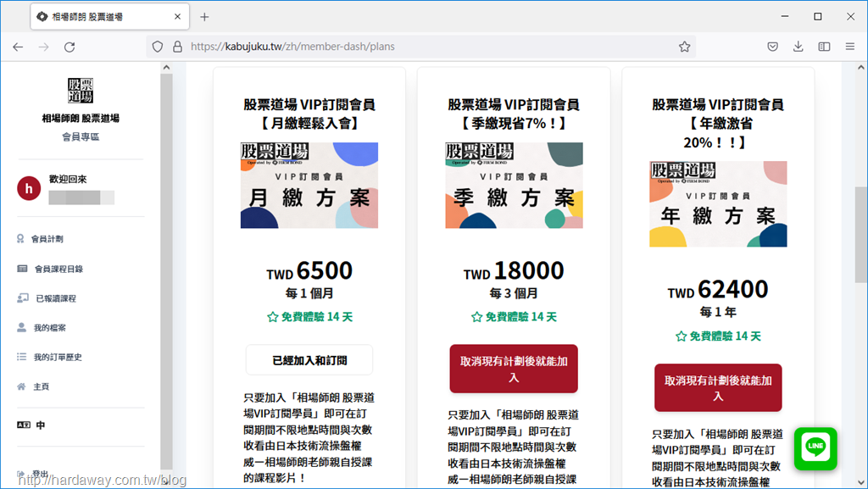Click the 每 3 個月 billing period text

click(x=514, y=293)
